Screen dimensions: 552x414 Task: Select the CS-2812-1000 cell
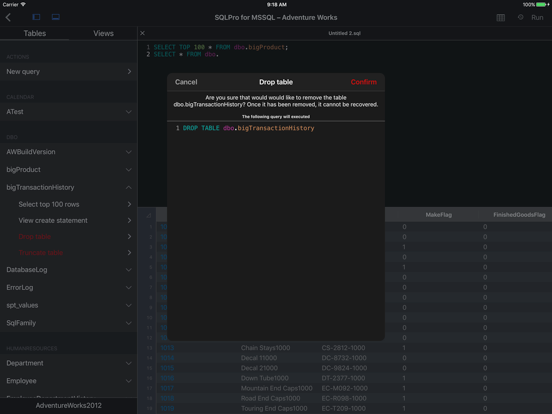pos(343,348)
